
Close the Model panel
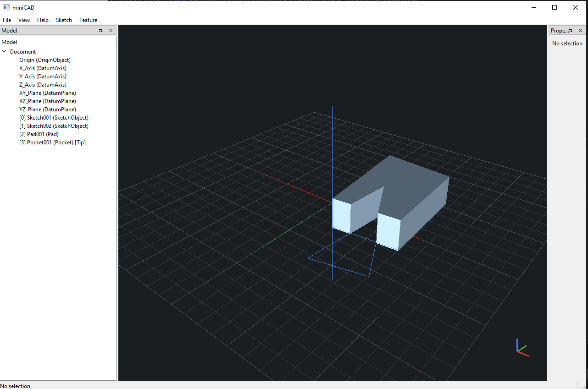111,31
